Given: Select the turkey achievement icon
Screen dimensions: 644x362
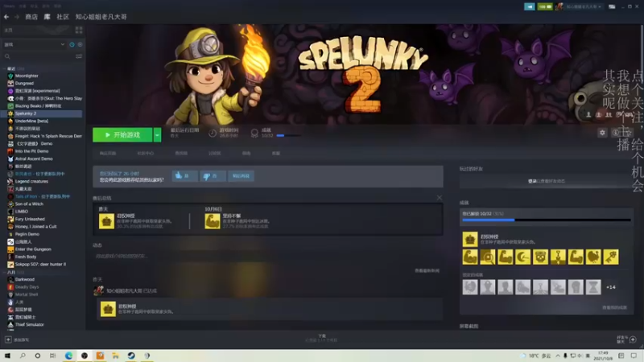Looking at the screenshot, I should click(x=593, y=257).
